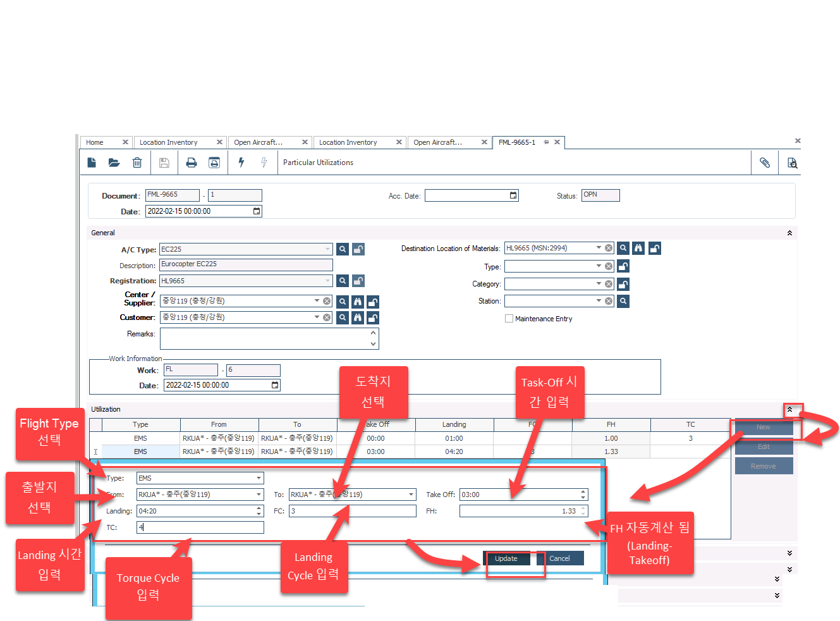This screenshot has width=840, height=621.
Task: Click the search magnifier beside A/C Type
Action: tap(343, 249)
